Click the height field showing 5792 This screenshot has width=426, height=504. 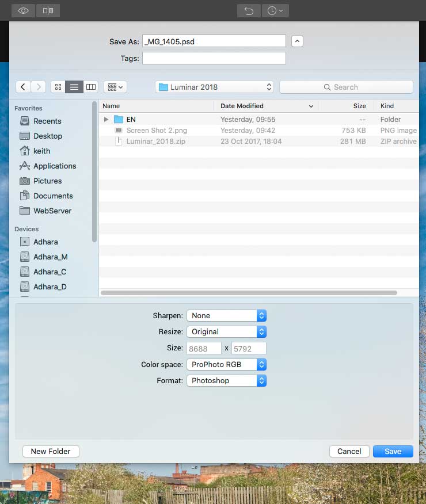point(249,349)
